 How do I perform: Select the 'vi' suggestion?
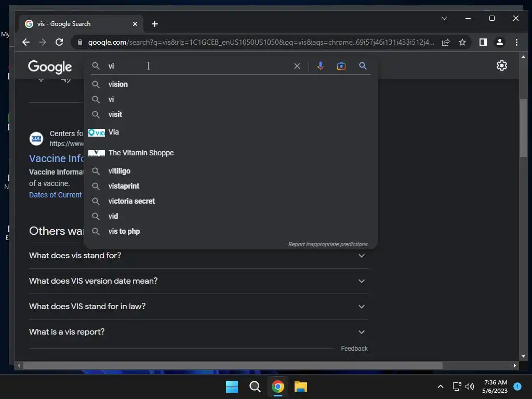coord(231,99)
